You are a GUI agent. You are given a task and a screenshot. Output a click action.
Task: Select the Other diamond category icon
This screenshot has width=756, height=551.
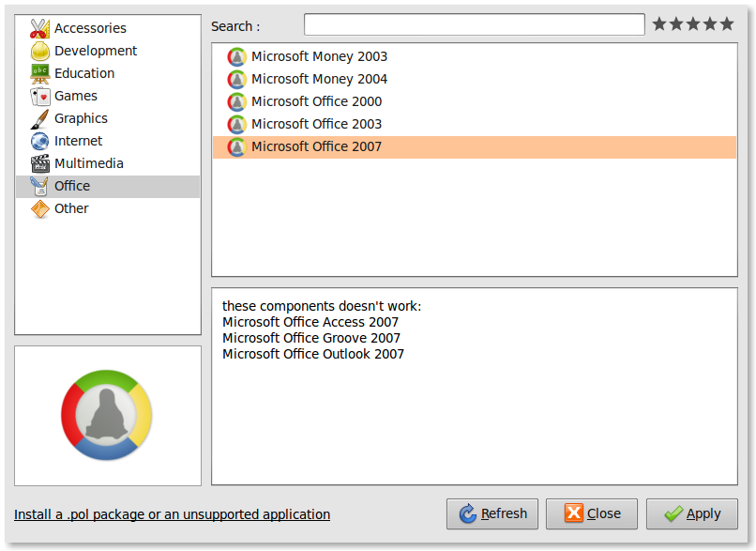(38, 208)
